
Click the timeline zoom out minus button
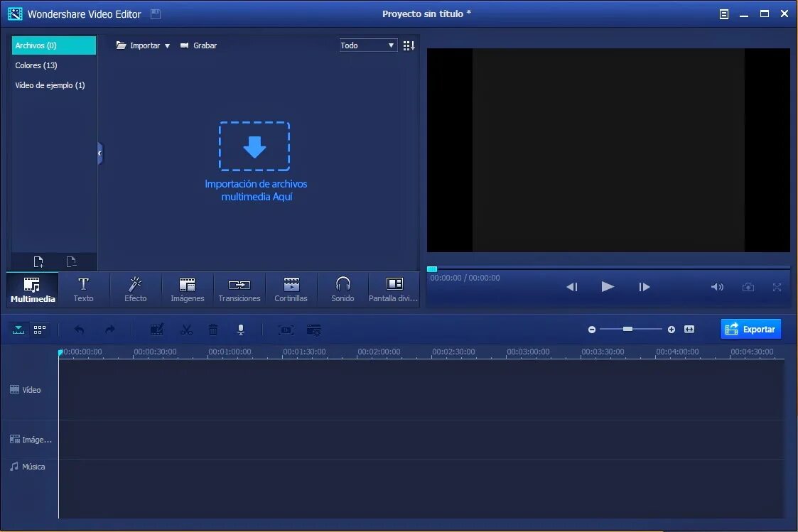pyautogui.click(x=592, y=330)
